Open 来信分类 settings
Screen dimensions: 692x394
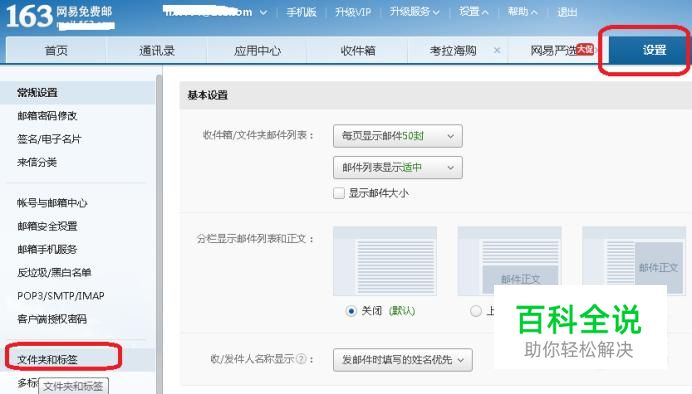[x=37, y=162]
